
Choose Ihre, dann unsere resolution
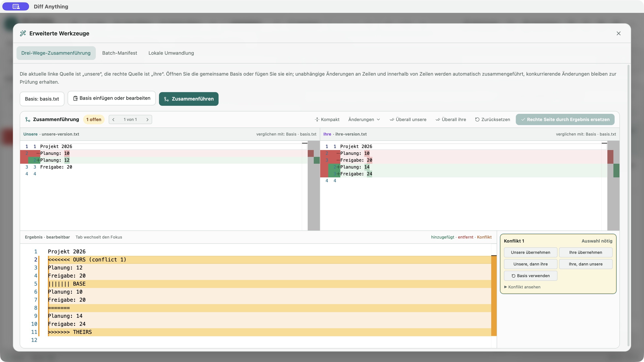point(585,264)
